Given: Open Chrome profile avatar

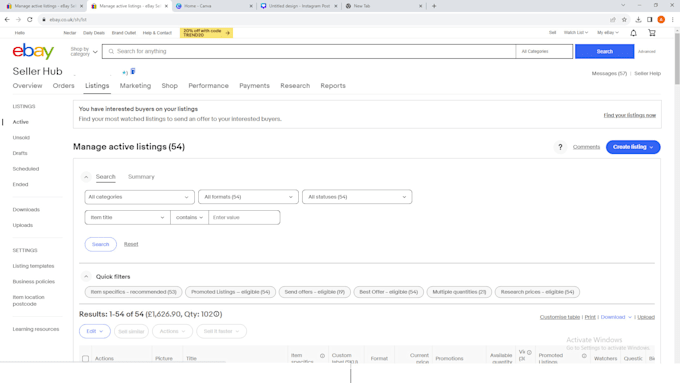Looking at the screenshot, I should [661, 20].
